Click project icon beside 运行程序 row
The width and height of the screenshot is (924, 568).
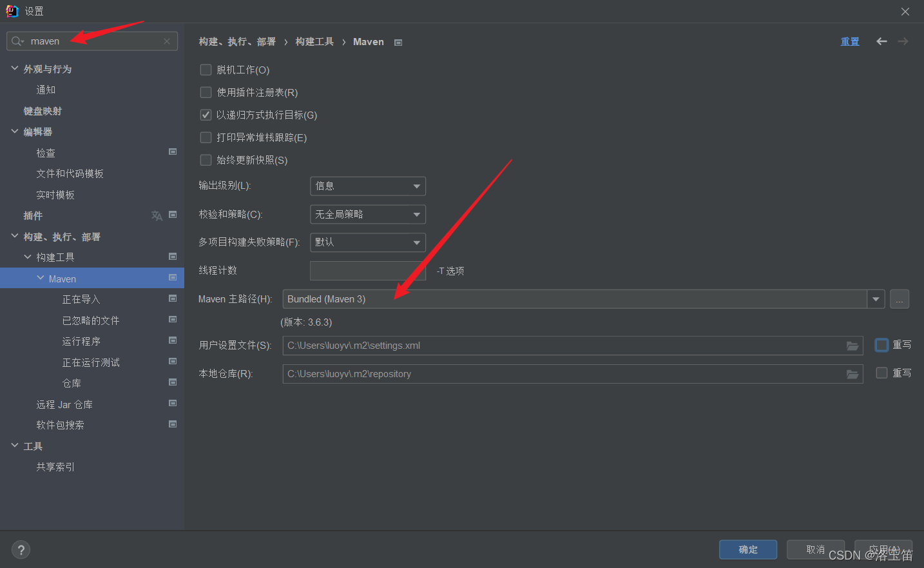pyautogui.click(x=173, y=340)
